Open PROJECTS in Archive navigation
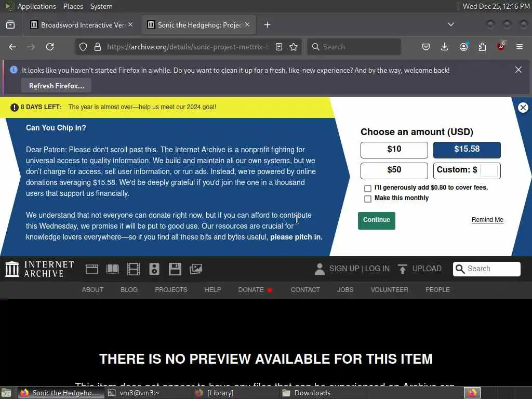This screenshot has height=399, width=532. [171, 290]
